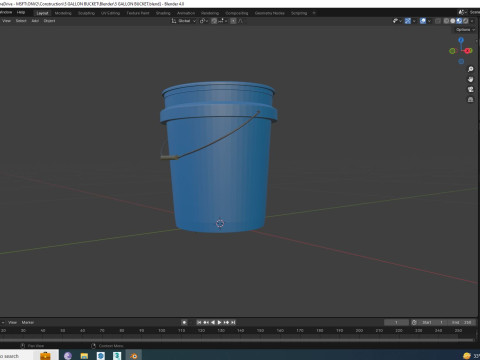Open the scene browse icon in top bar

(462, 12)
